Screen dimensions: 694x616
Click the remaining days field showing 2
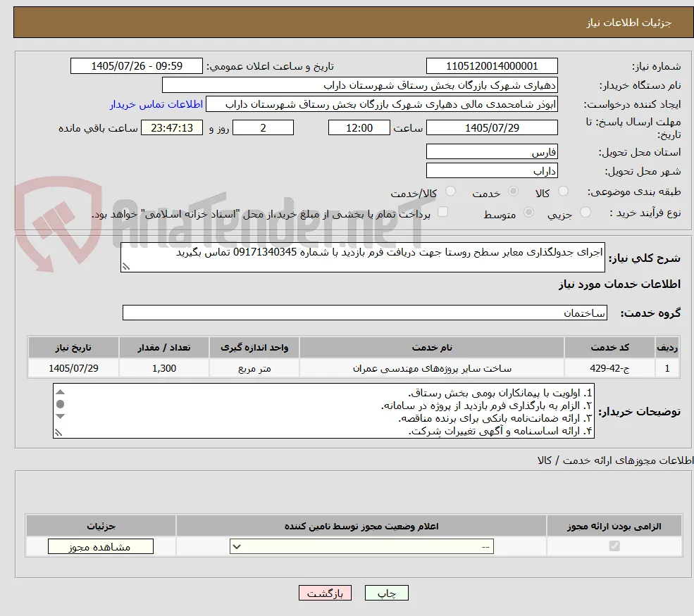point(263,128)
